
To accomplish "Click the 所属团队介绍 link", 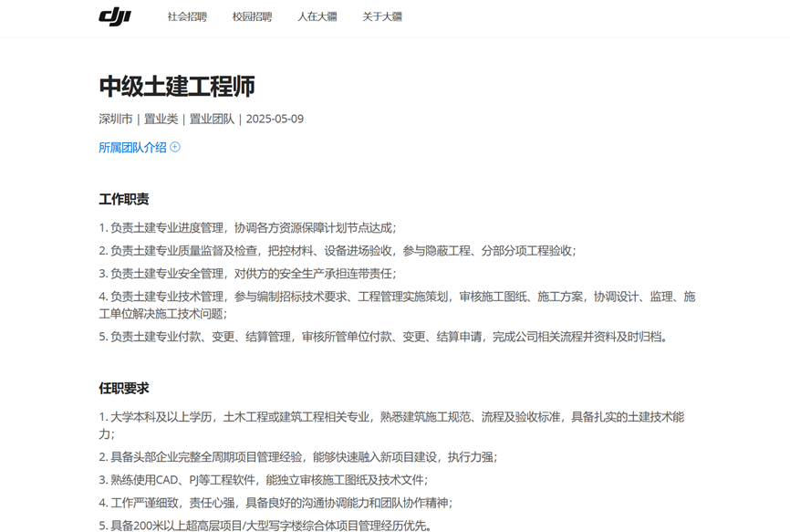I will (132, 147).
